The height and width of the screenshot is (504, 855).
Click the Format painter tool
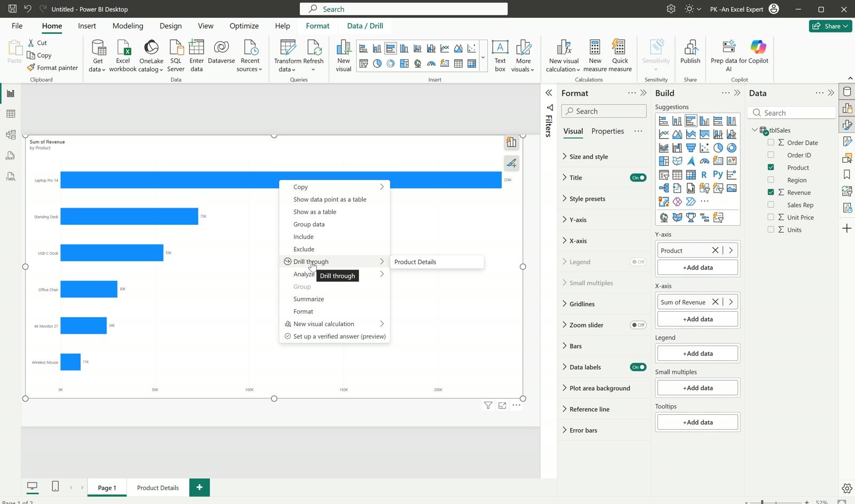pyautogui.click(x=53, y=68)
